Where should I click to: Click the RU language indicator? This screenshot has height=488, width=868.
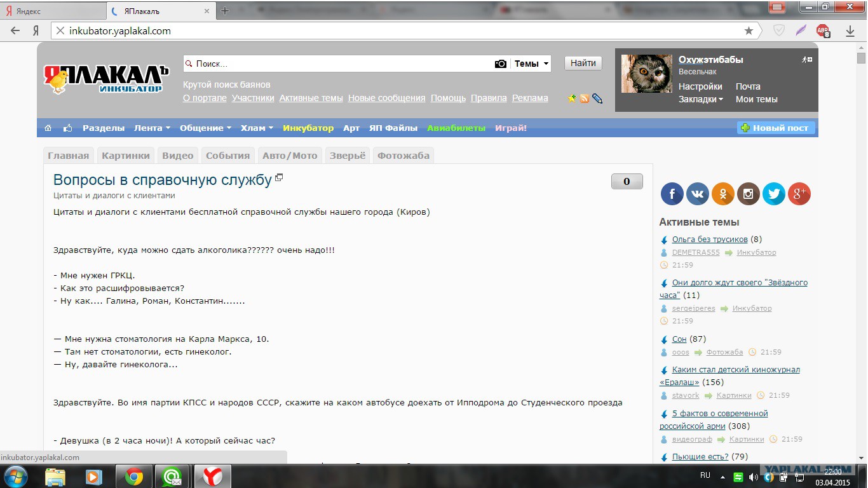point(705,475)
